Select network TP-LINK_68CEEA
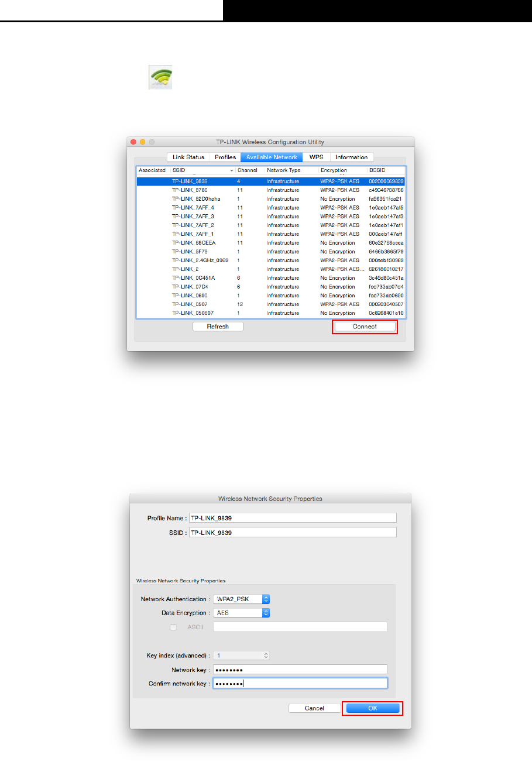 click(271, 243)
